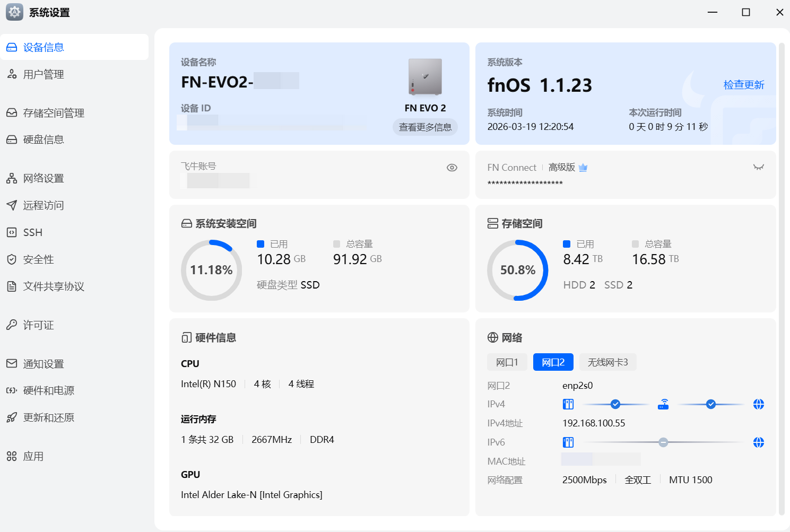Click the 硬盘信息 disk icon

coord(12,139)
